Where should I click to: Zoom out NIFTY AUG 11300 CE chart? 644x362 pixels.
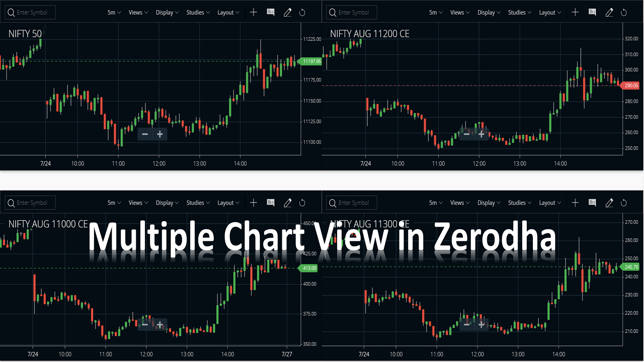pyautogui.click(x=466, y=324)
